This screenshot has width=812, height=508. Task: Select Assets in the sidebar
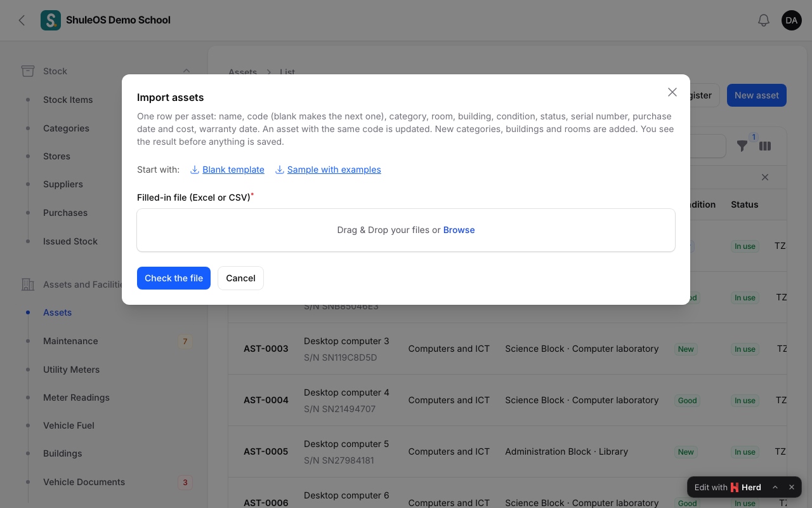point(57,312)
